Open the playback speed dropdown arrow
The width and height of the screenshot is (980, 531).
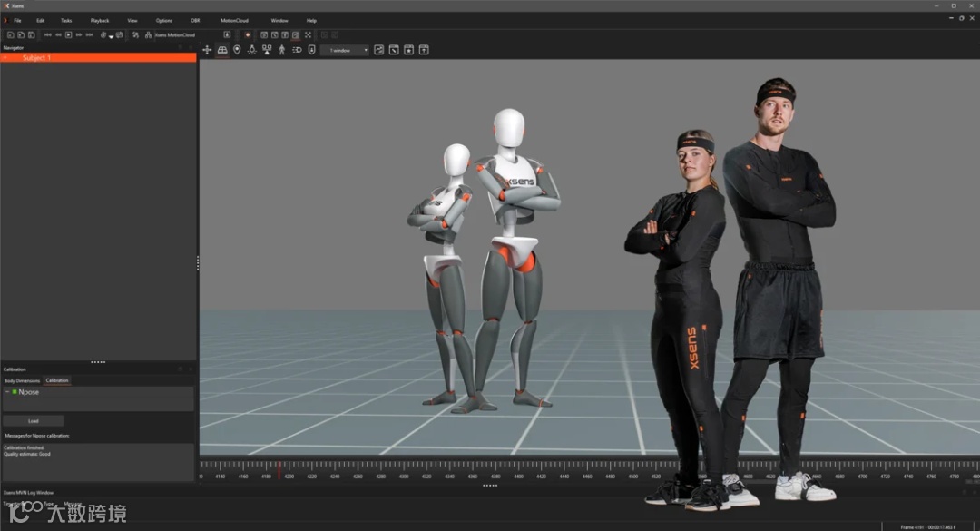pos(111,37)
